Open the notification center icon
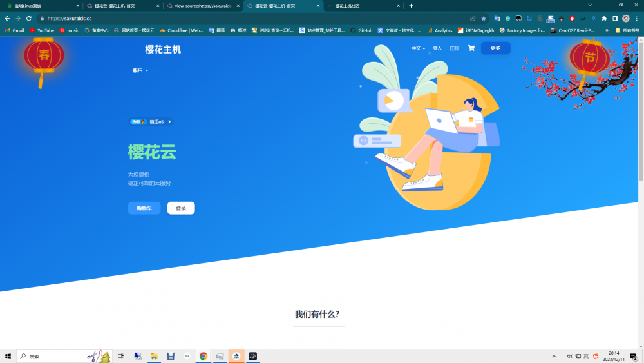The width and height of the screenshot is (644, 363). coord(634,357)
